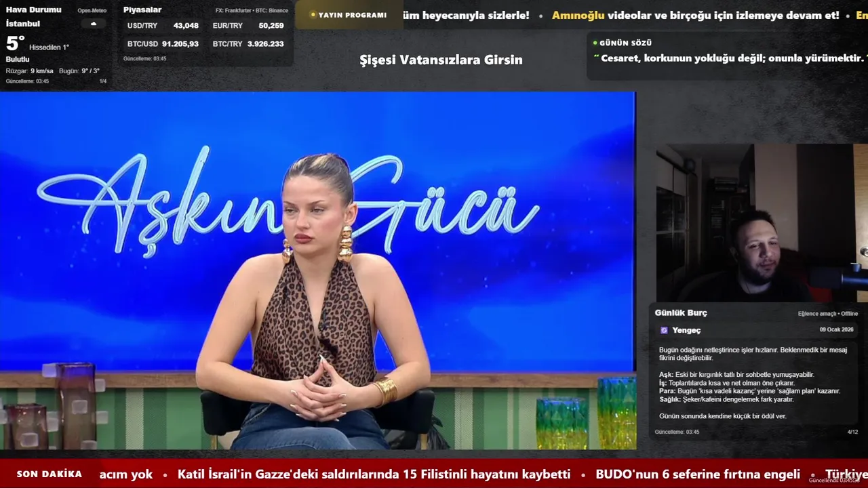Open the YAYIN PROGRAMI badge
The image size is (868, 488).
pyautogui.click(x=348, y=15)
